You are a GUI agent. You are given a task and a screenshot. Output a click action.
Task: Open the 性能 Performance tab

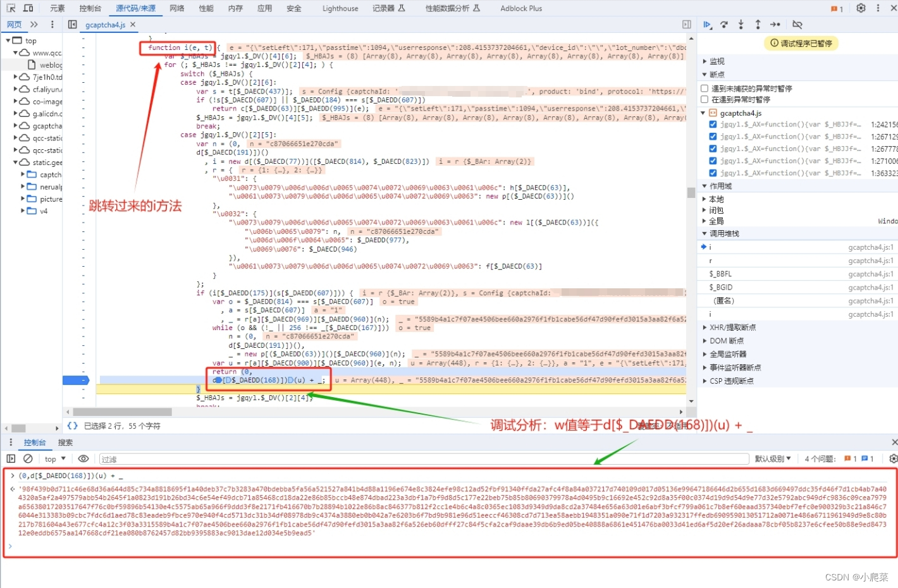pyautogui.click(x=206, y=8)
